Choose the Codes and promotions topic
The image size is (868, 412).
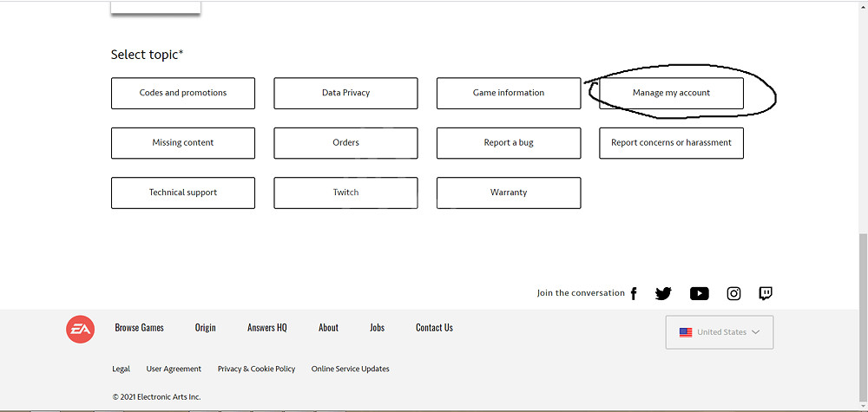tap(183, 93)
